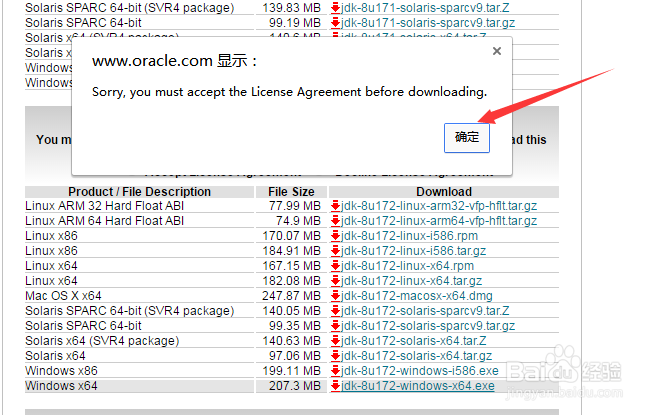Select the Product / File Description column header

139,192
